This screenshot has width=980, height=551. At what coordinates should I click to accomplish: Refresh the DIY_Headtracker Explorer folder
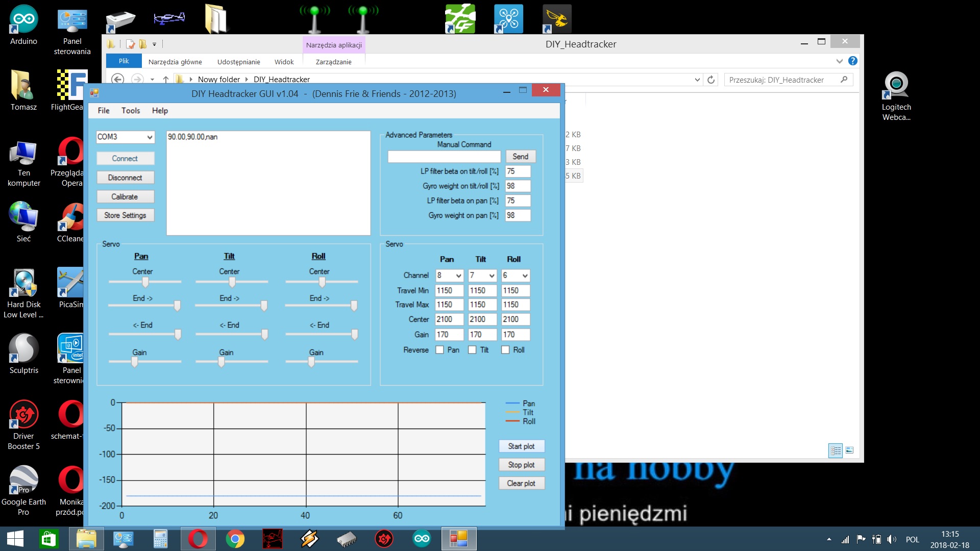[x=710, y=80]
